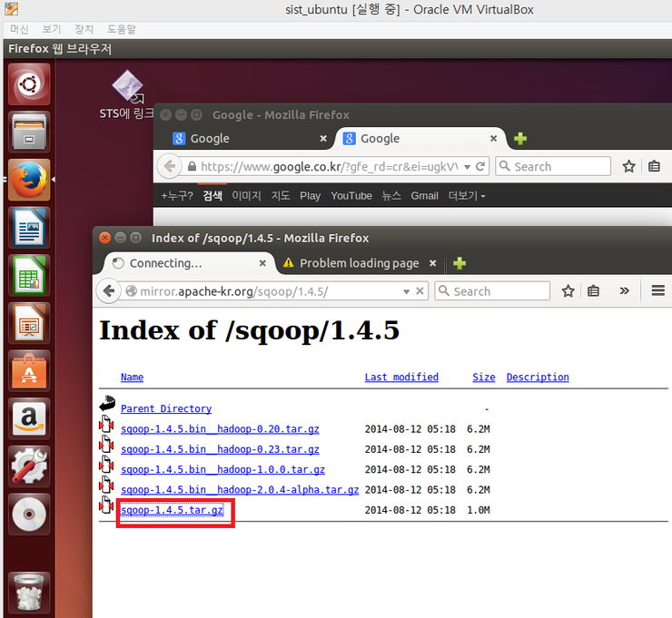Launch LibreOffice Writer from the dock

pyautogui.click(x=29, y=227)
